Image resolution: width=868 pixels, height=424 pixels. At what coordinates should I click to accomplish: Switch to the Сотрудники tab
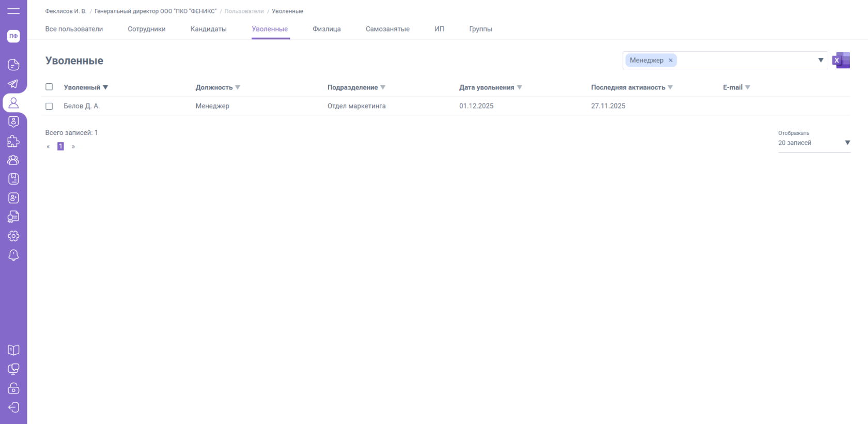point(147,29)
